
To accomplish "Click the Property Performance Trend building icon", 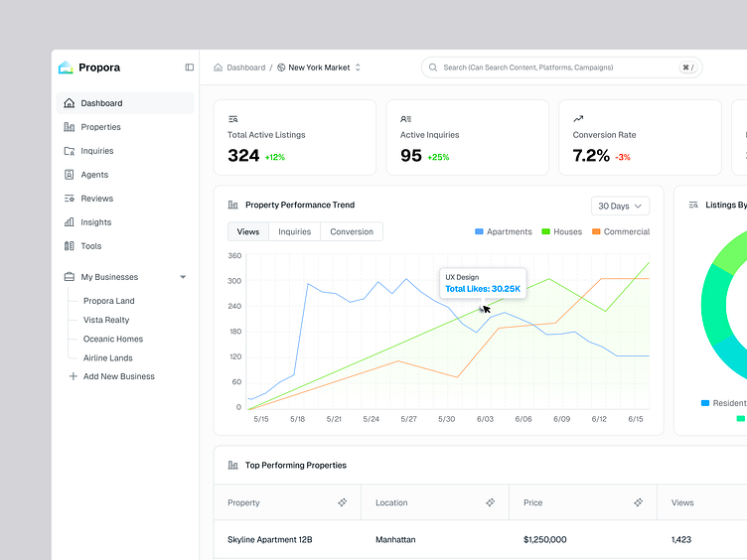I will click(233, 205).
